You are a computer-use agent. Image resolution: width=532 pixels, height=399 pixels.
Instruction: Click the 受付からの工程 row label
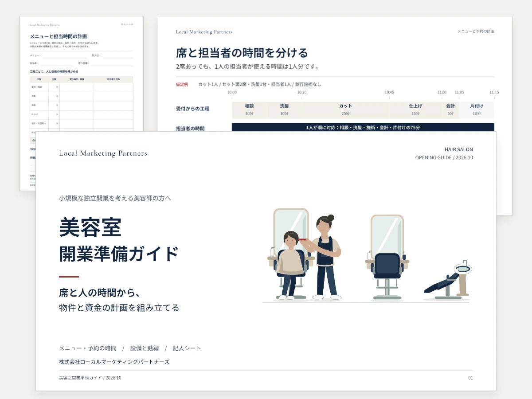point(193,109)
